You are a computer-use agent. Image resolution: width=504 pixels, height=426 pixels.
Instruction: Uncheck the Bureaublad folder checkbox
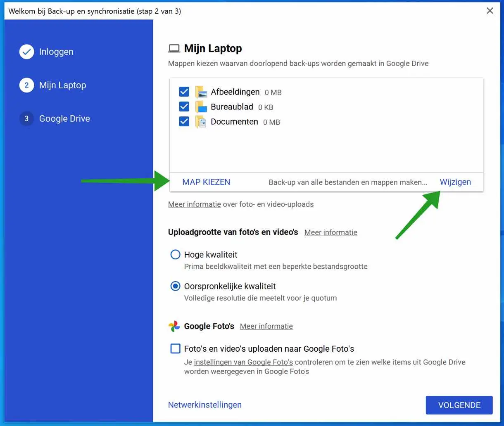point(184,106)
